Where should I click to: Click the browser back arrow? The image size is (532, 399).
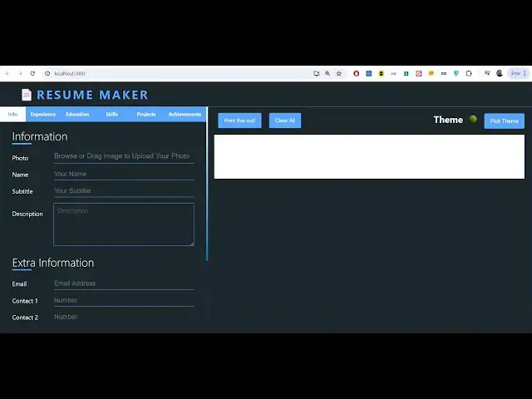(x=7, y=73)
